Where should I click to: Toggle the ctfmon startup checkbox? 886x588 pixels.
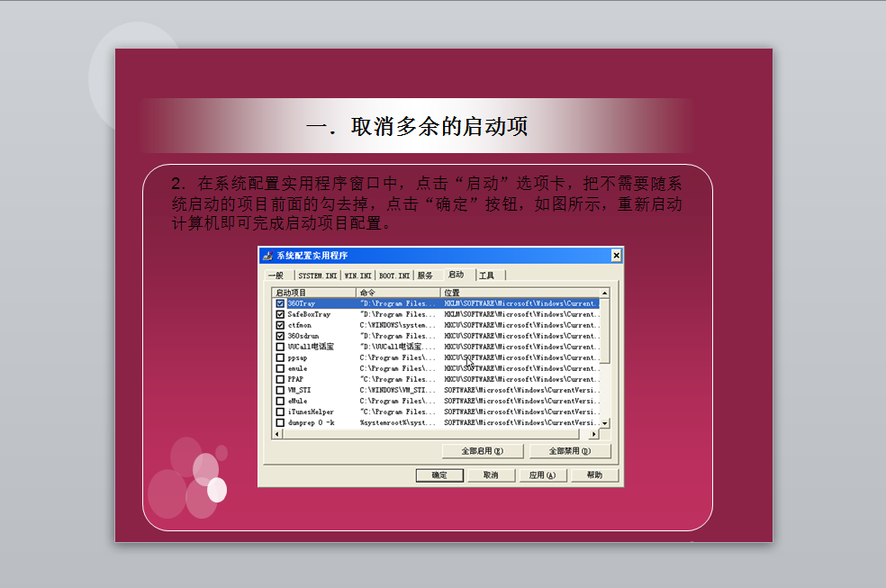pyautogui.click(x=280, y=325)
